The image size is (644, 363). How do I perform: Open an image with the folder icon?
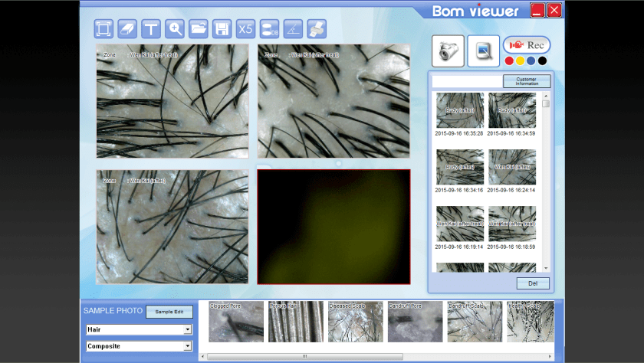pyautogui.click(x=199, y=29)
